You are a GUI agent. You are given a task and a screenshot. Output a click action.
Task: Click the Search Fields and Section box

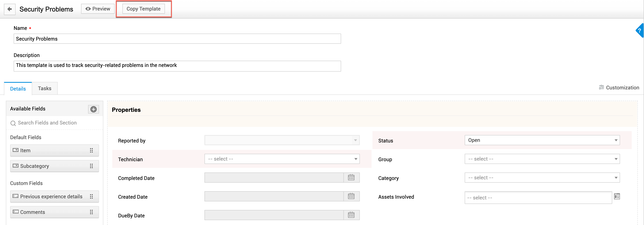click(55, 123)
